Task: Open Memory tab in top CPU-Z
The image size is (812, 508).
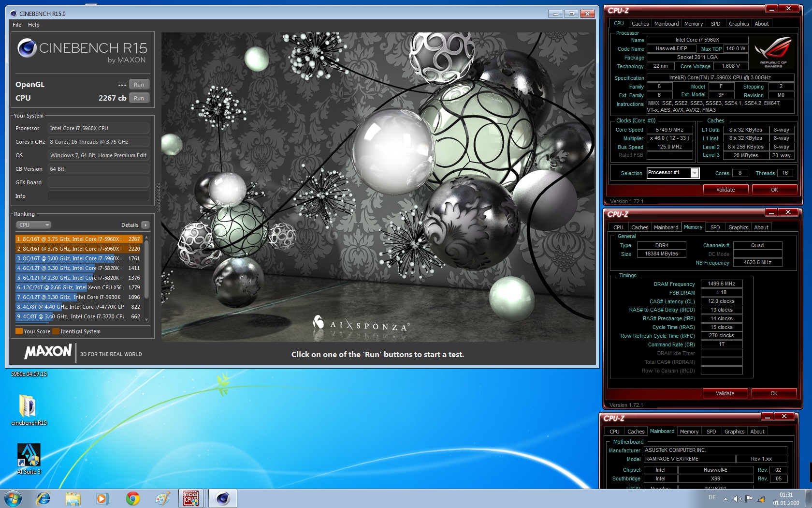Action: 694,24
